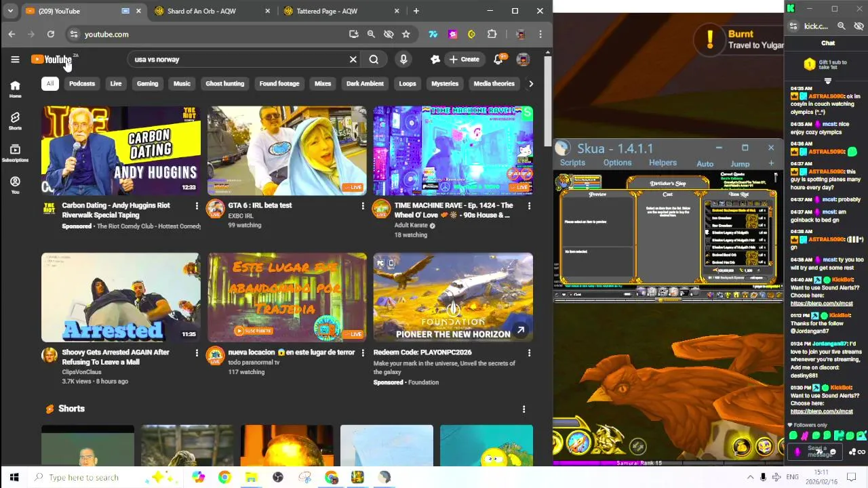Open File Explorer from the taskbar

251,477
